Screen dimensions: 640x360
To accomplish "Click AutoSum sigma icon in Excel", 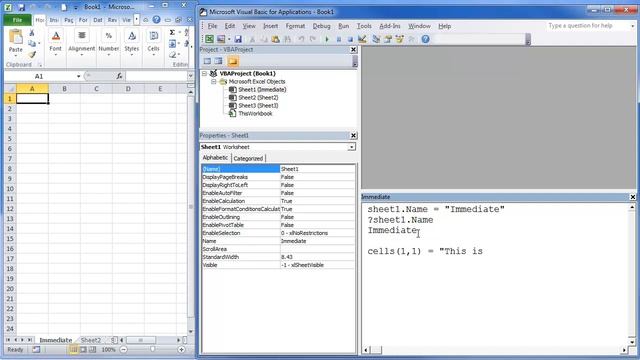I will pos(172,32).
